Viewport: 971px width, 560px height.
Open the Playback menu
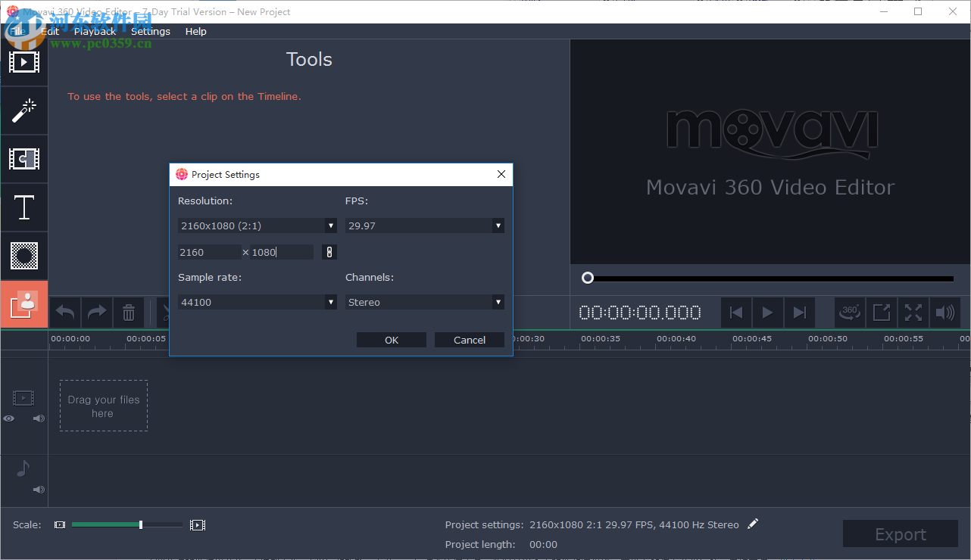(95, 31)
